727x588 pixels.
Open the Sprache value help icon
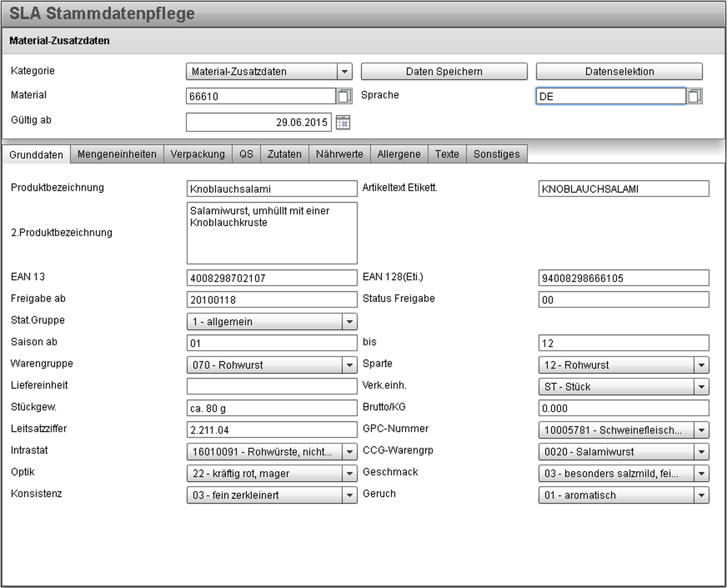tap(694, 96)
